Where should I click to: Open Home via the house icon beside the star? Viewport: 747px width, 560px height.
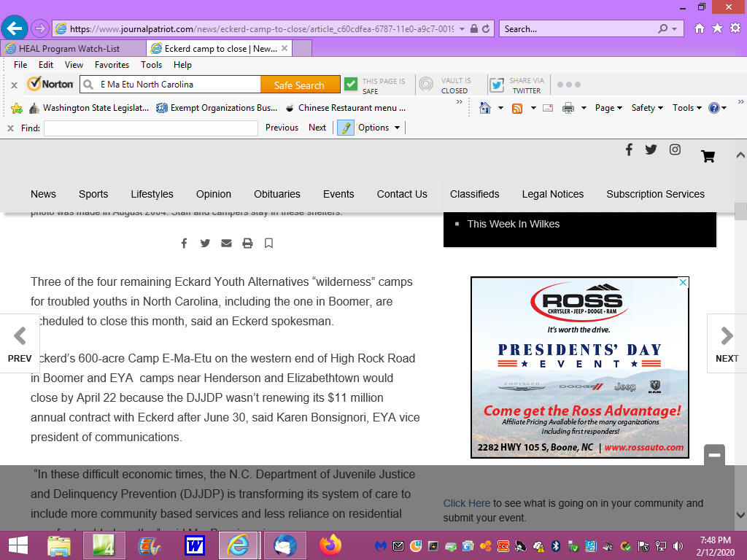coord(700,28)
